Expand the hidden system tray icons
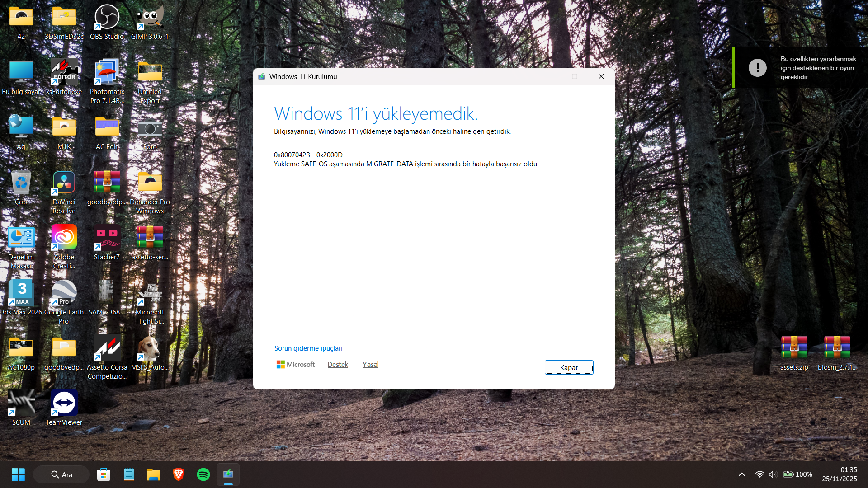Screen dimensions: 868x488 point(742,474)
